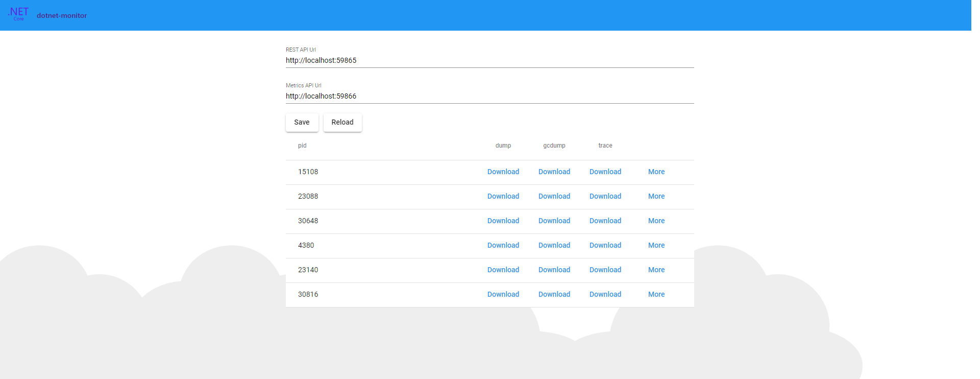Download dump for pid 15108
The width and height of the screenshot is (980, 379).
coord(503,172)
